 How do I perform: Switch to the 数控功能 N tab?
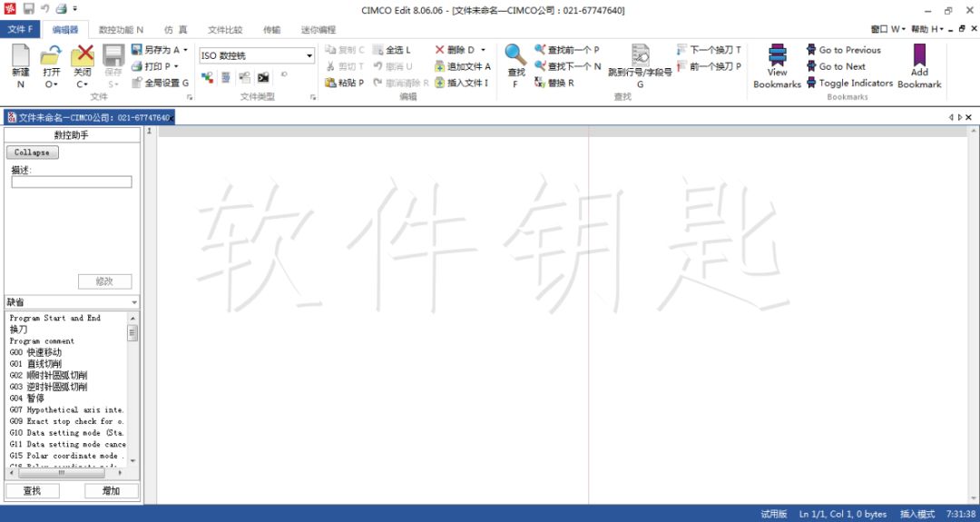121,29
